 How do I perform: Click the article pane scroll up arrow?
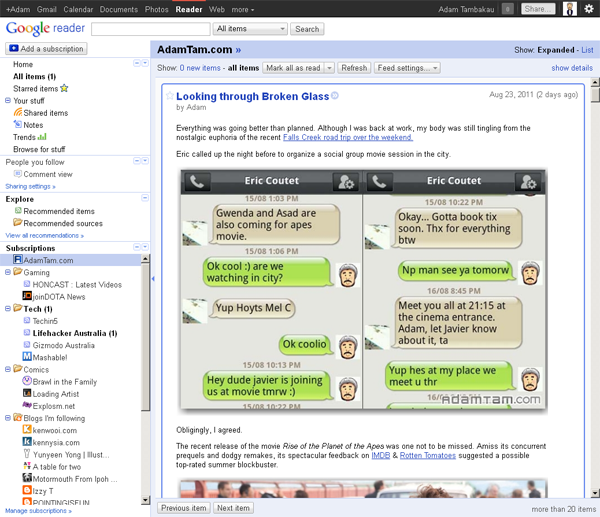595,82
